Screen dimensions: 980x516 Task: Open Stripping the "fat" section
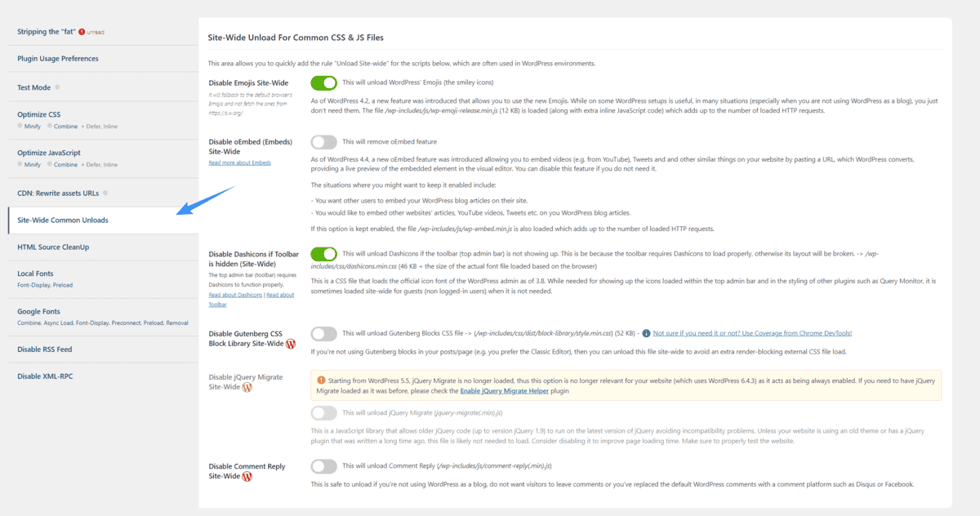coord(48,32)
